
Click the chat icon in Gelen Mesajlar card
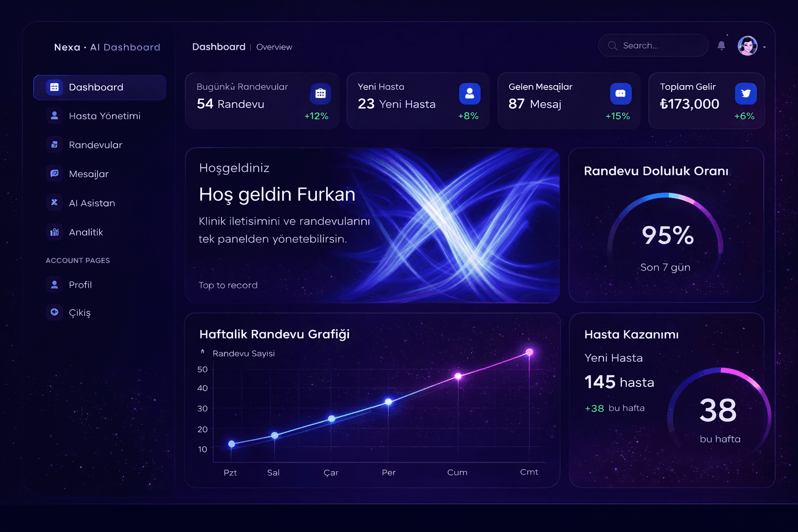coord(620,94)
